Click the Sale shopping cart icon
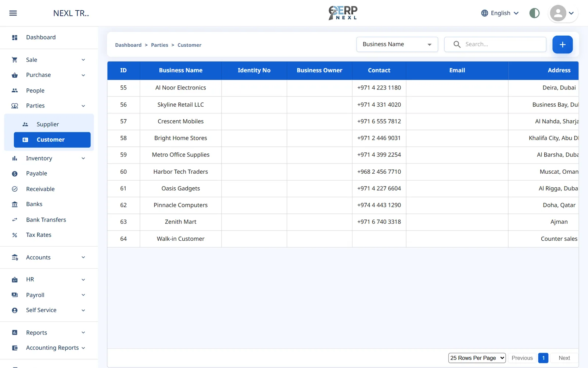 point(15,60)
